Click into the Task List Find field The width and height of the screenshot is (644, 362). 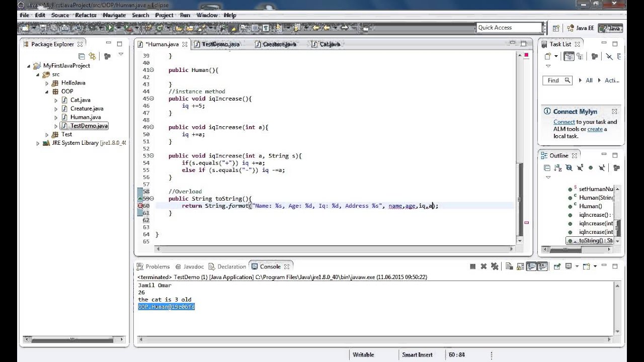click(557, 80)
